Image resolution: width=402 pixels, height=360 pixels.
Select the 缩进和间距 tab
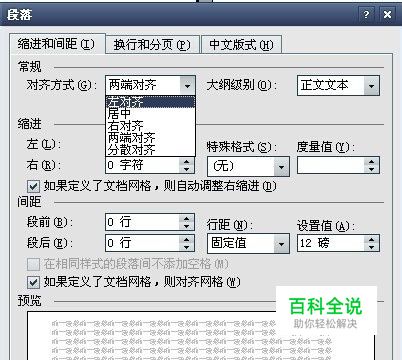click(57, 44)
